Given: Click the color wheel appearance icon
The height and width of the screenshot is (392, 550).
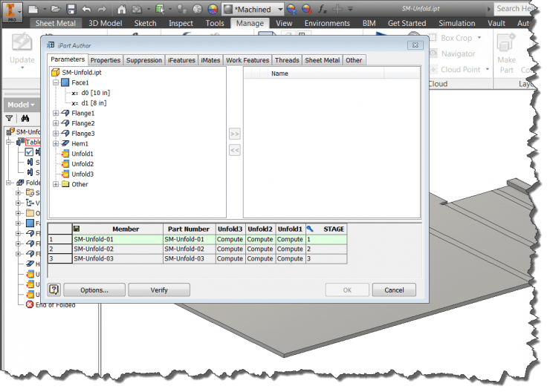Looking at the screenshot, I should pos(213,9).
